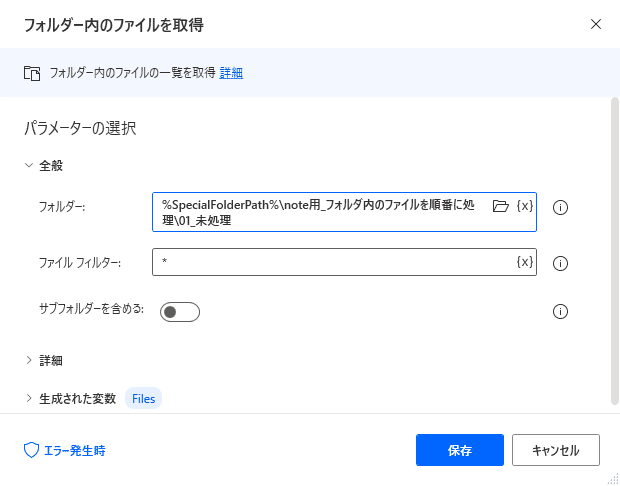Close the dialog with the X button
Image resolution: width=620 pixels, height=486 pixels.
[x=596, y=25]
